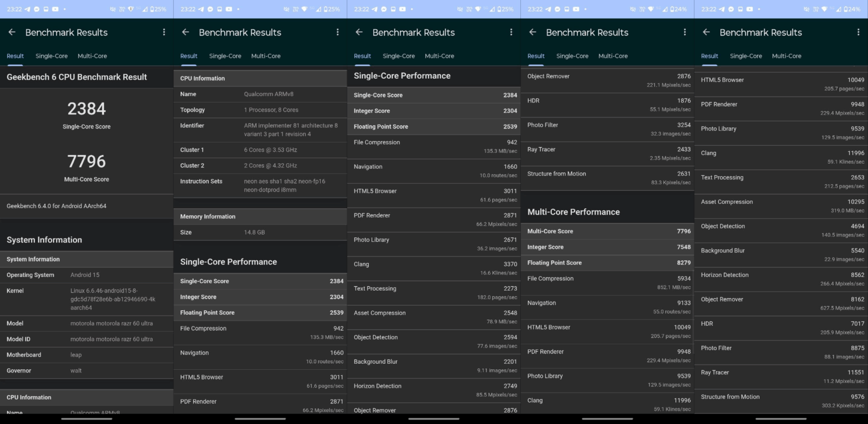
Task: Tap back arrow in leftmost Benchmark Results panel
Action: point(12,33)
